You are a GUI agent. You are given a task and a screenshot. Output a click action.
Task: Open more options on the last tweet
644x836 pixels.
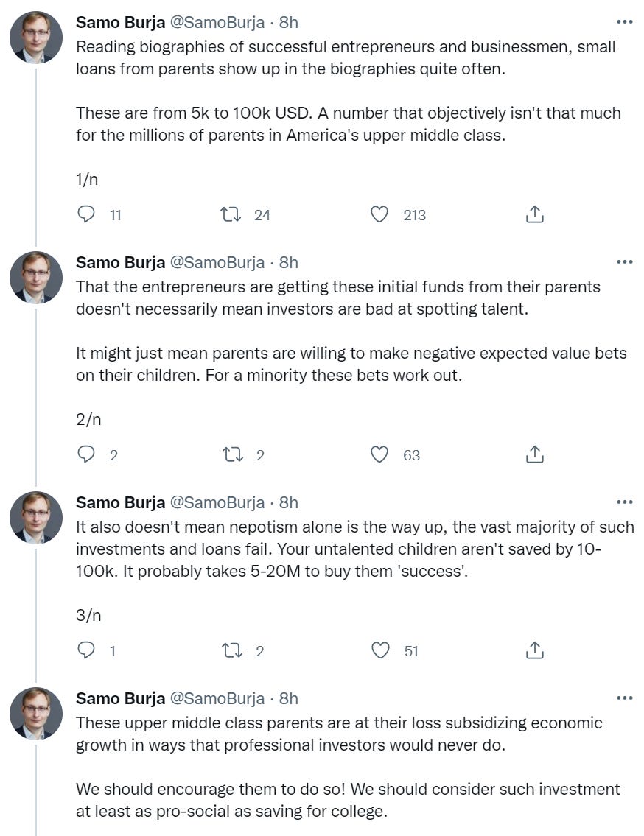[624, 698]
